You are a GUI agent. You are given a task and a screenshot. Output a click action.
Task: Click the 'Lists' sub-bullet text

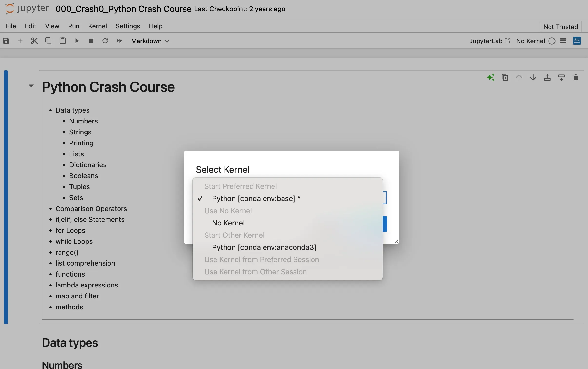[77, 154]
